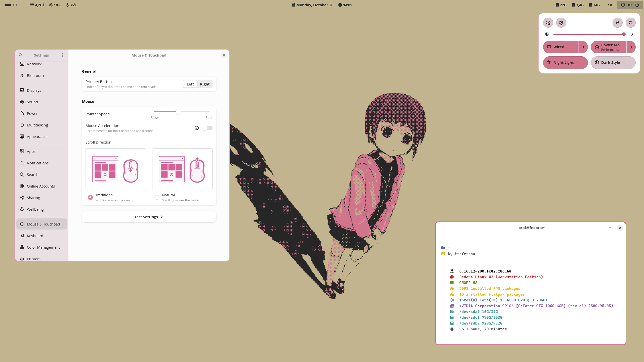This screenshot has width=644, height=362.
Task: Set Primary Button to Right
Action: 205,84
